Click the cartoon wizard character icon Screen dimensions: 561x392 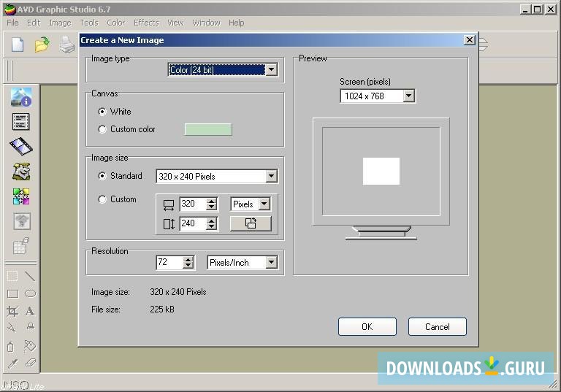tap(21, 172)
